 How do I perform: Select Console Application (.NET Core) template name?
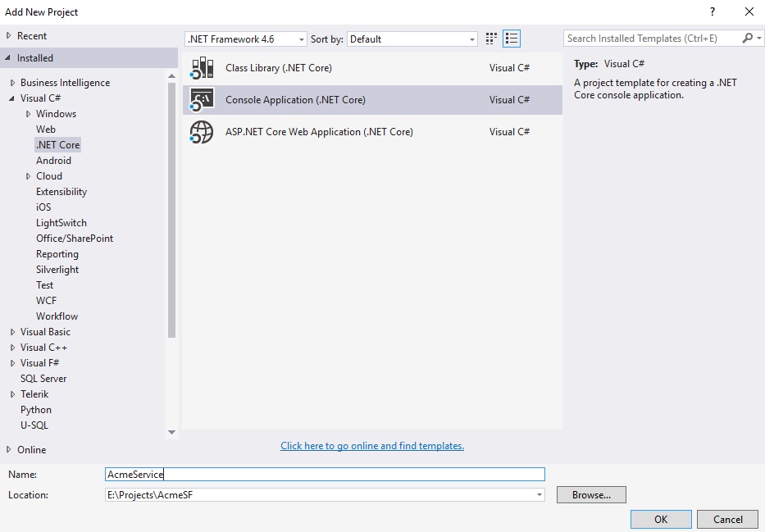295,100
